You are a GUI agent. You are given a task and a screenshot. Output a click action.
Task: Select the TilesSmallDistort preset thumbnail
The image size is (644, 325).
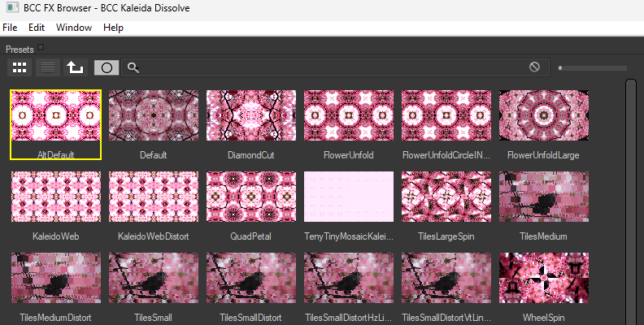point(251,278)
